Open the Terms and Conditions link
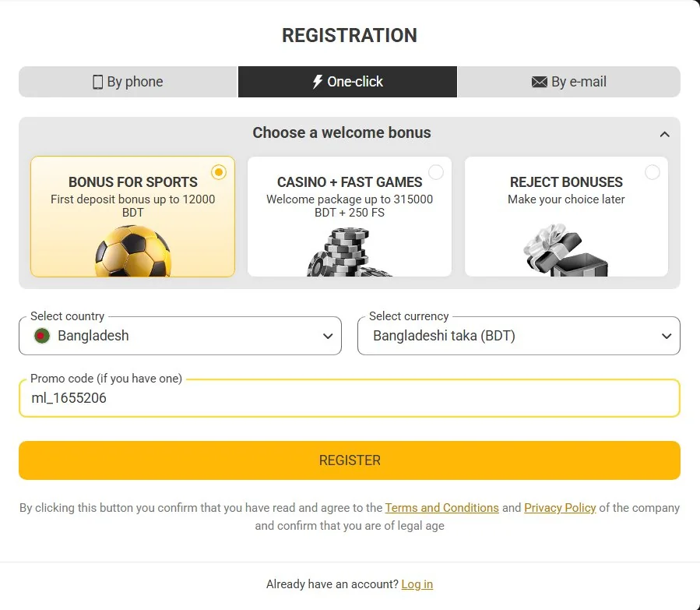The image size is (700, 610). [442, 508]
